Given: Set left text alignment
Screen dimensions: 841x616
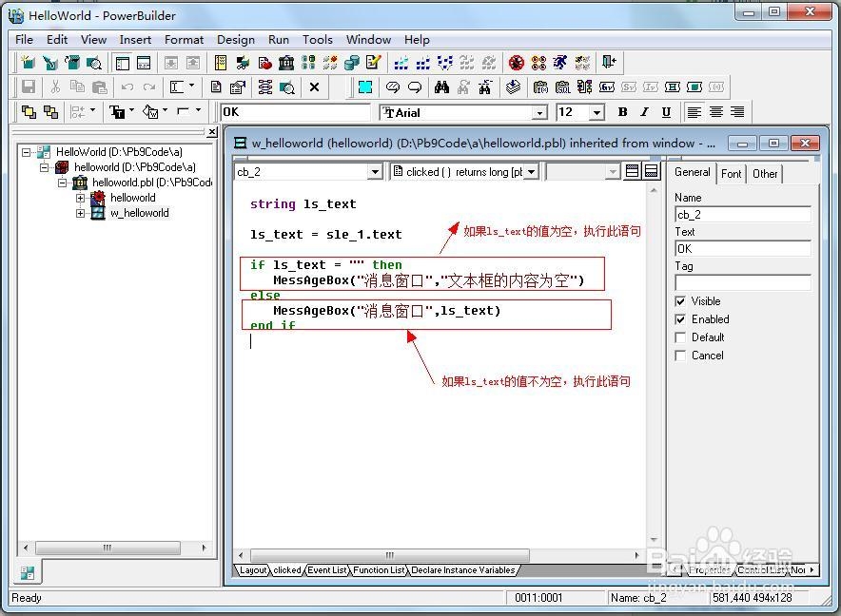Looking at the screenshot, I should (x=694, y=112).
